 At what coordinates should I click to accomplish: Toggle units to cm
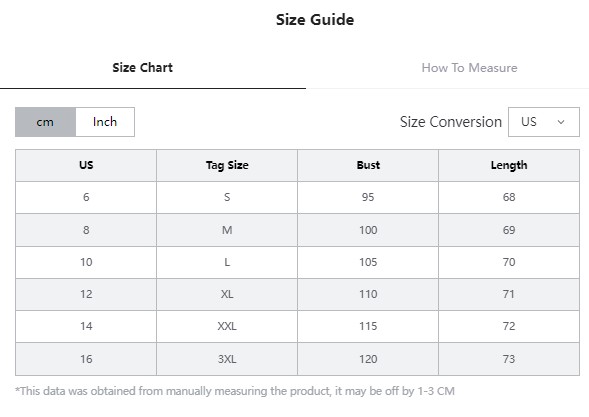coord(45,122)
